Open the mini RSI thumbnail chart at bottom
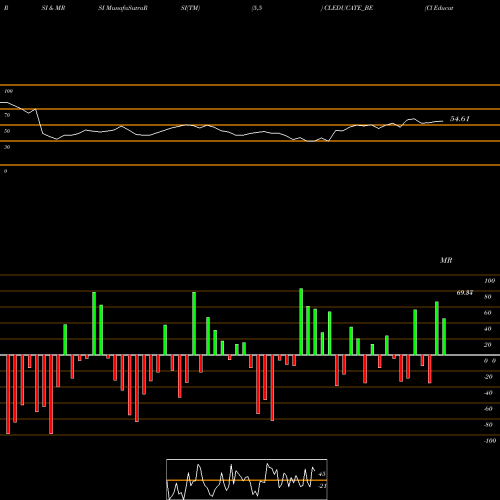Image resolution: width=500 pixels, height=500 pixels. point(247,479)
